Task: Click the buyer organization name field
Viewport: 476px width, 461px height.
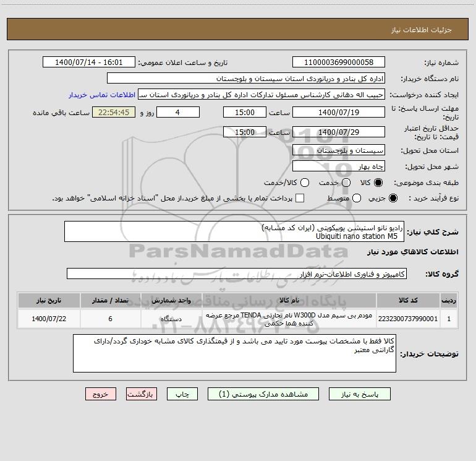Action: click(246, 79)
